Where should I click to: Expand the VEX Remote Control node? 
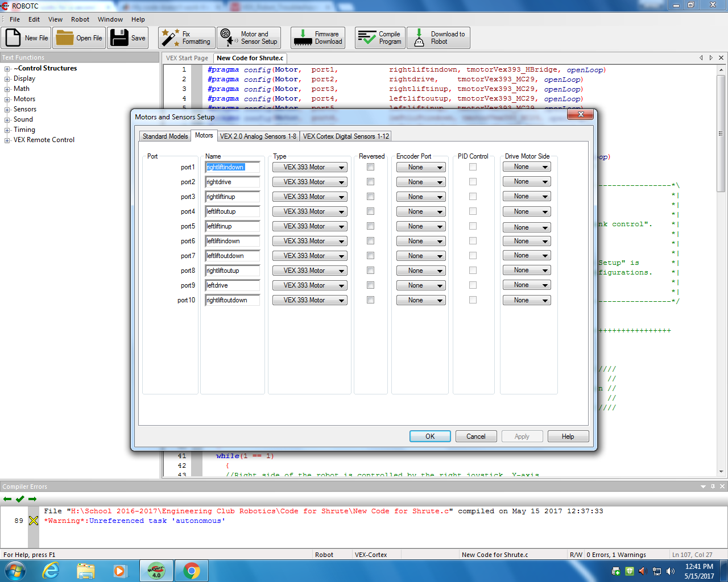(7, 140)
